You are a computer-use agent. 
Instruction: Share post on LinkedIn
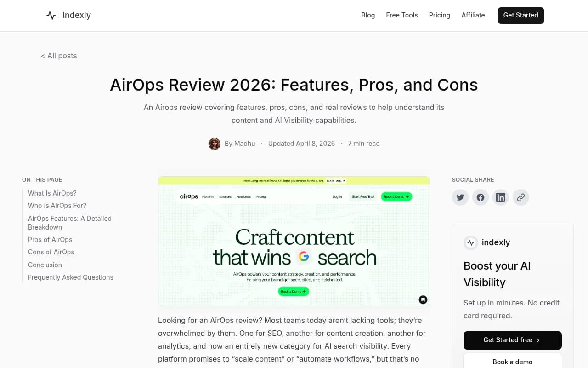[x=501, y=197]
